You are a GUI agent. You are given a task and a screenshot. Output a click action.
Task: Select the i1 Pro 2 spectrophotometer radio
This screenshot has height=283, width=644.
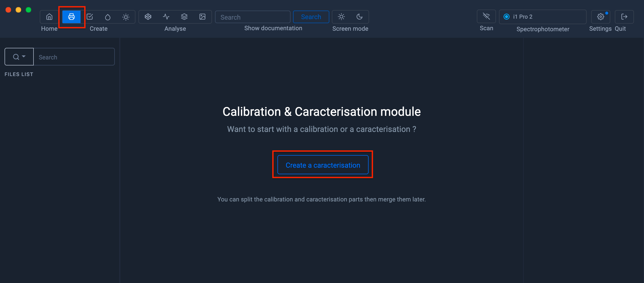point(506,17)
